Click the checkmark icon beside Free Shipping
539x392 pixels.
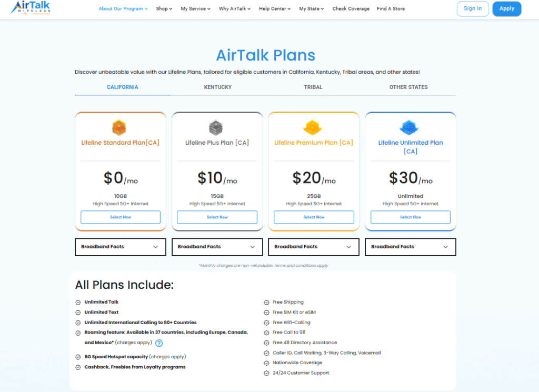point(266,301)
